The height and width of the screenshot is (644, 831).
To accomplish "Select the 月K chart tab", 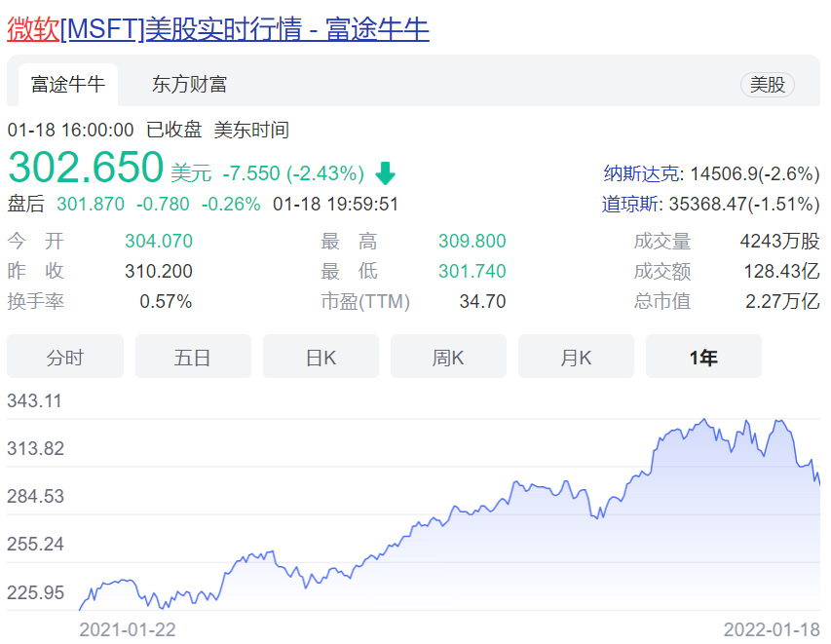I will [576, 357].
